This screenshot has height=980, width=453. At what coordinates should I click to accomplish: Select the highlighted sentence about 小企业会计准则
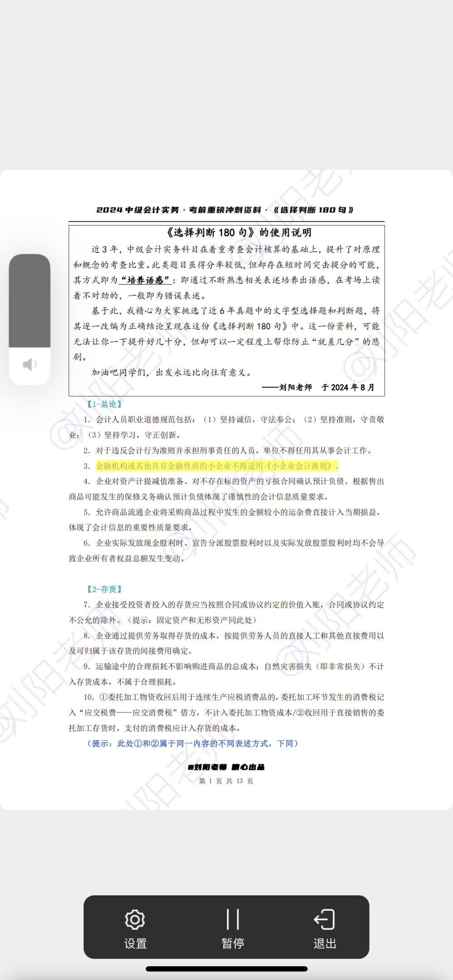pos(217,466)
